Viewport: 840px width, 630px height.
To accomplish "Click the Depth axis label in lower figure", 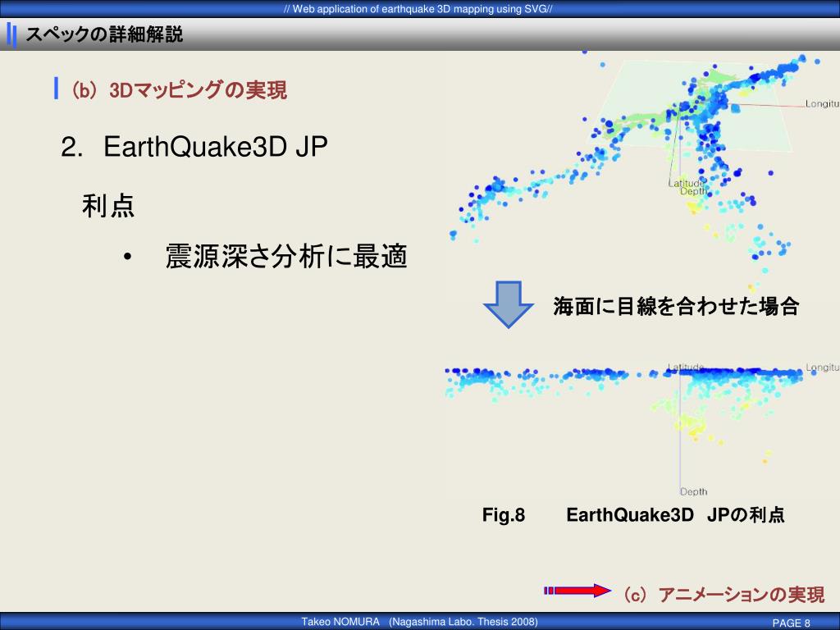I will (x=694, y=491).
